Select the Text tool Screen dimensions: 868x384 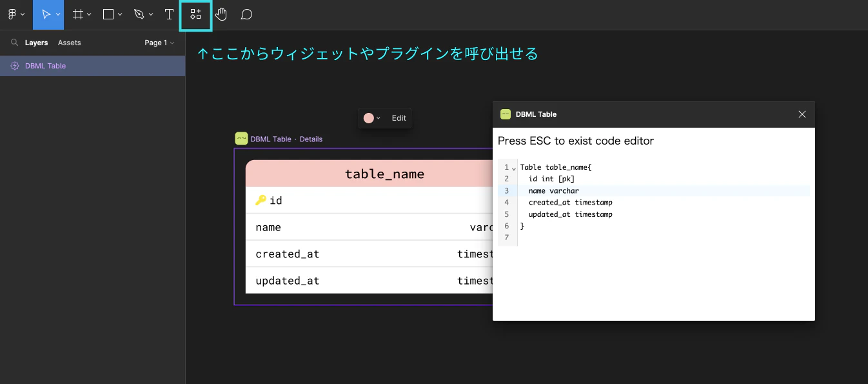169,14
